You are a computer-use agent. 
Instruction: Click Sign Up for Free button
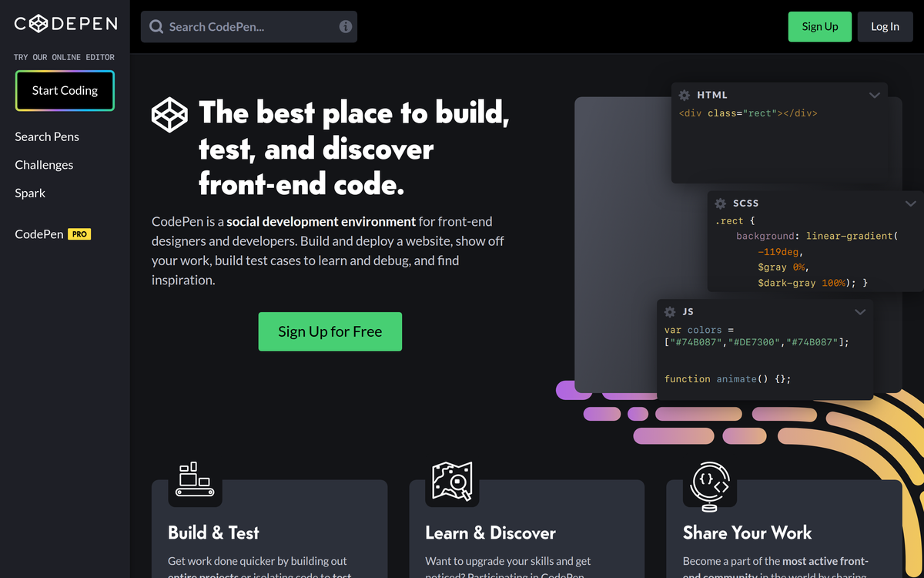click(330, 331)
